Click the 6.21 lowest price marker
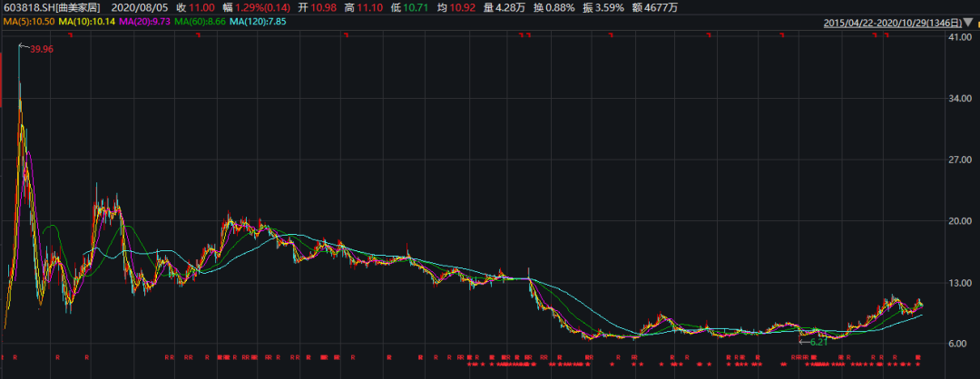Viewport: 980px width, 379px height. pos(818,342)
